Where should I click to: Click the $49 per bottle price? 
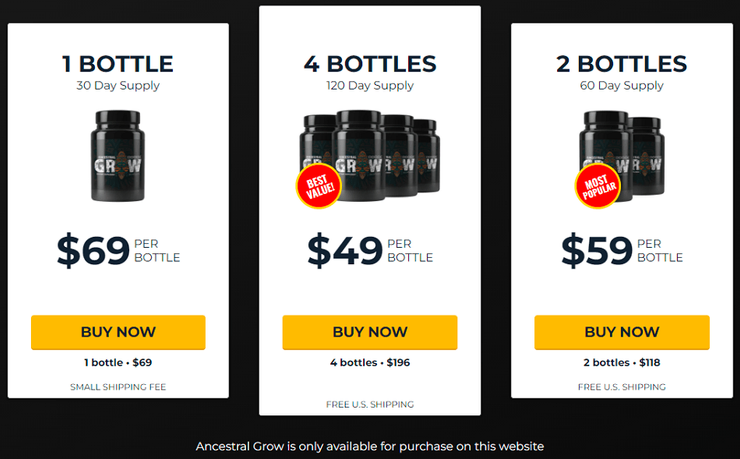370,251
